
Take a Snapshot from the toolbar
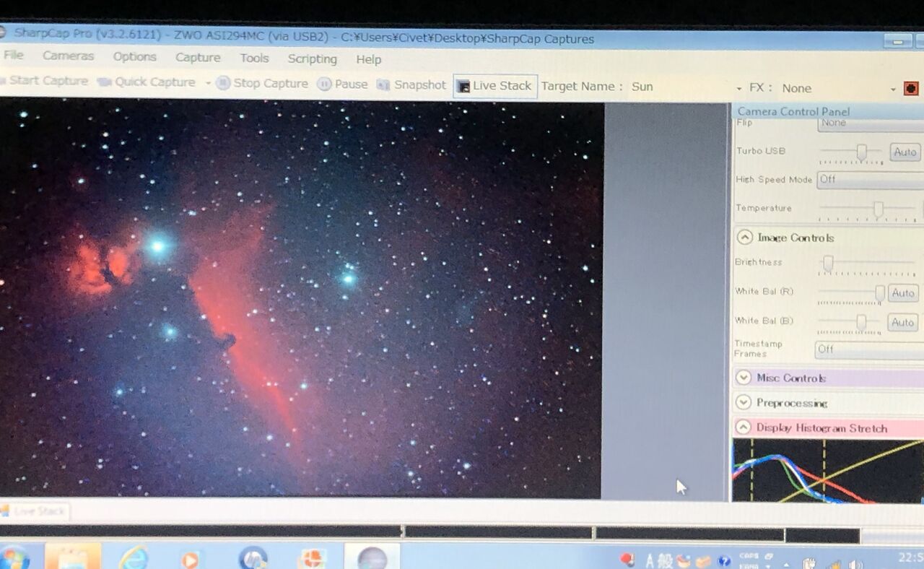tap(411, 84)
